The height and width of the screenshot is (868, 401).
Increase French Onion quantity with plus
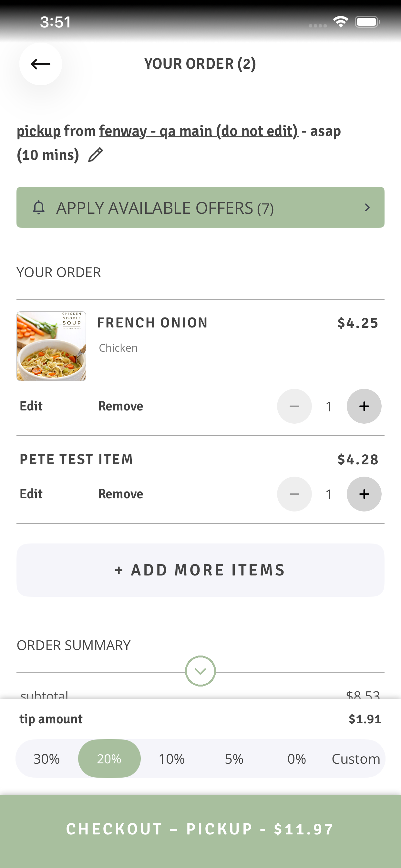click(x=364, y=406)
